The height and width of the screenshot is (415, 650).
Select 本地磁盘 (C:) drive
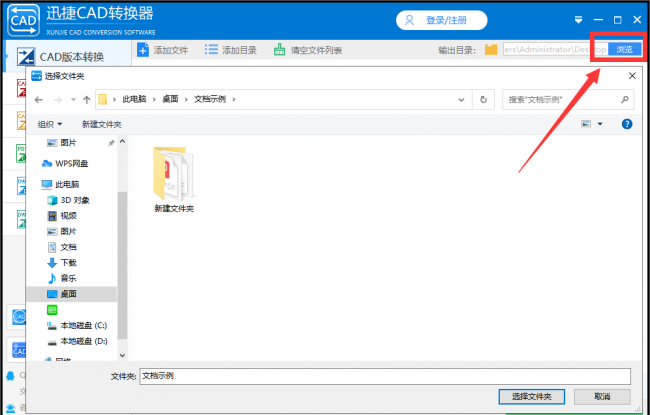[77, 325]
